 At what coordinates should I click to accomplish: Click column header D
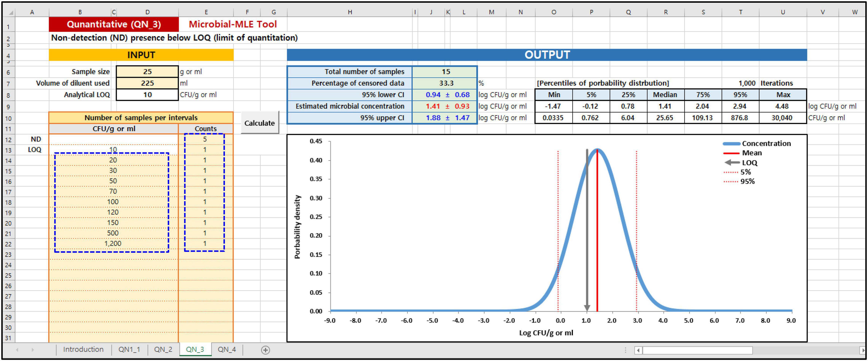(x=147, y=13)
